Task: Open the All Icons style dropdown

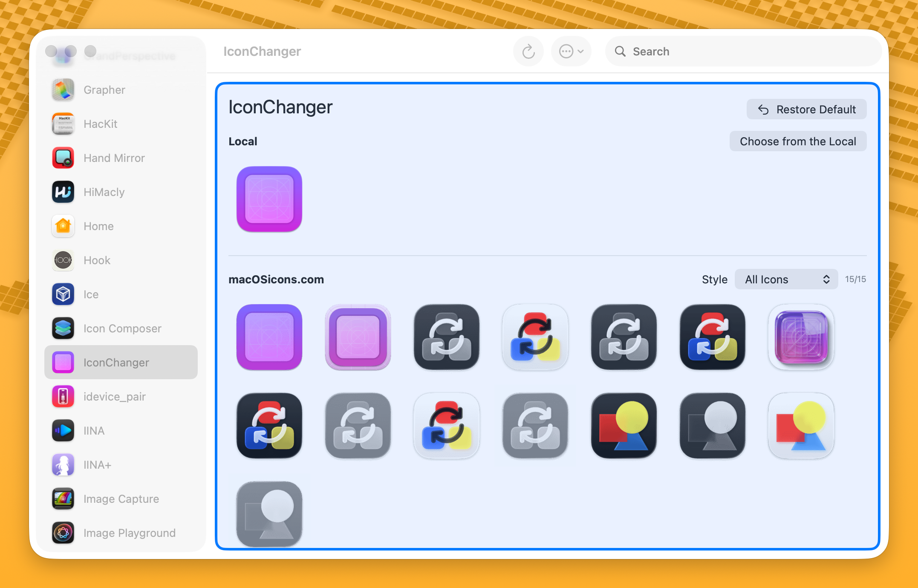Action: click(786, 280)
